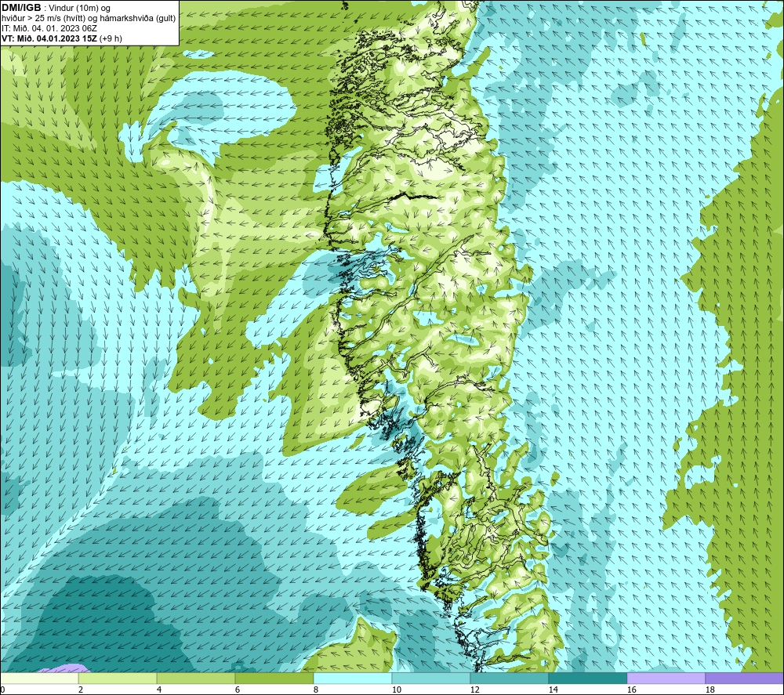Click the 6–8 m/s dark green swatch
Image resolution: width=784 pixels, height=695 pixels.
(x=274, y=678)
